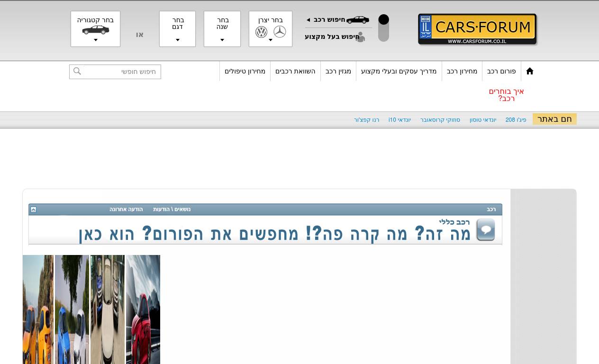Image resolution: width=599 pixels, height=364 pixels.
Task: Open the מה זה? מה קרה פה forum headline
Action: (275, 234)
